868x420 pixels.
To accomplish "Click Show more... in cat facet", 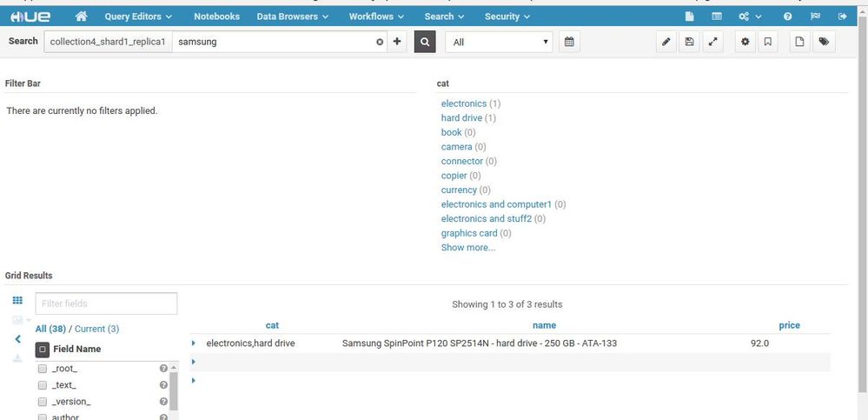I will tap(468, 248).
